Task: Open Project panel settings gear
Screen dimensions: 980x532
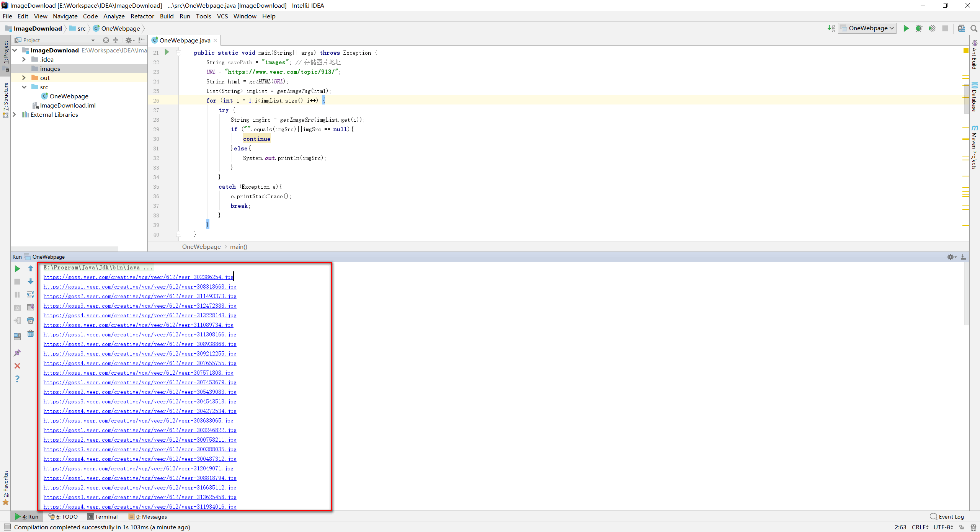Action: [130, 40]
